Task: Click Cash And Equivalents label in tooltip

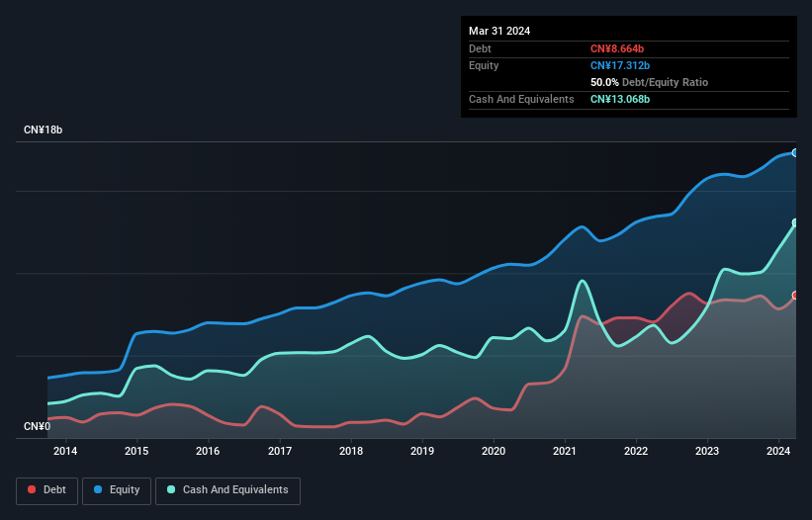Action: click(521, 99)
